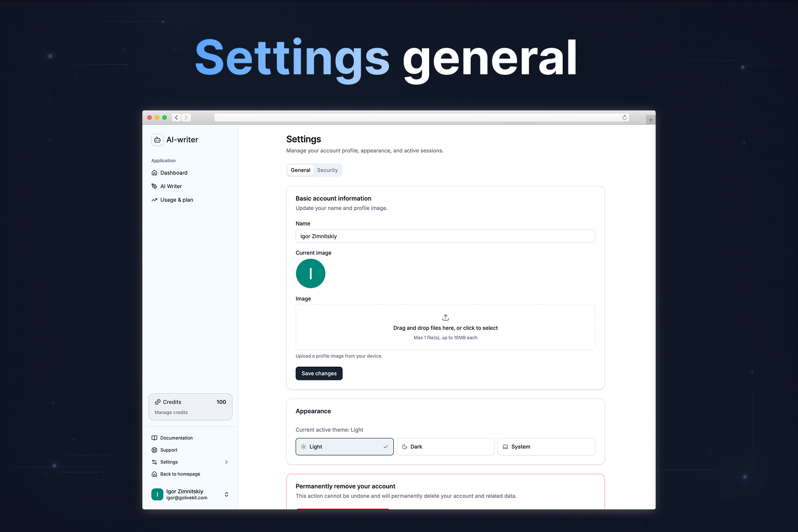The height and width of the screenshot is (532, 798).
Task: Open Documentation via the book icon
Action: click(154, 437)
